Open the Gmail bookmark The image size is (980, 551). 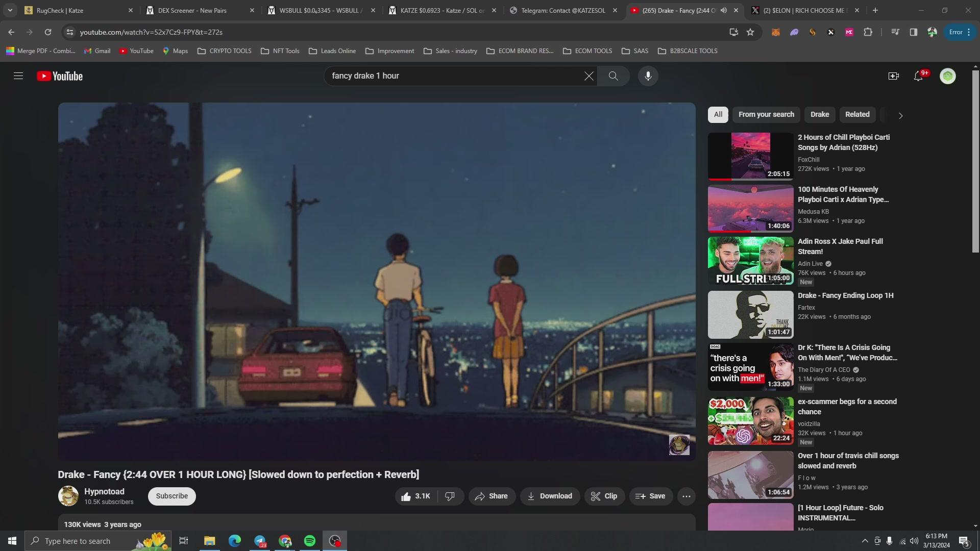coord(97,51)
